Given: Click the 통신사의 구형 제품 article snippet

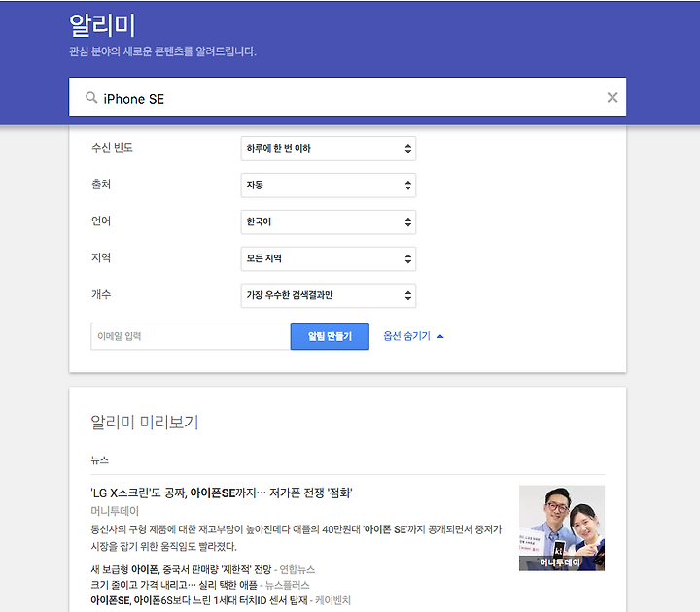Looking at the screenshot, I should click(x=296, y=538).
